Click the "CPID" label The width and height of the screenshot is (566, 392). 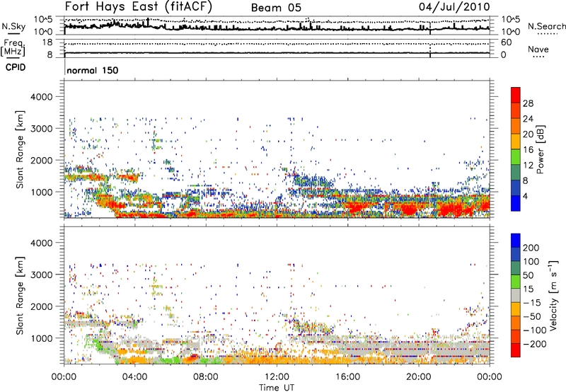[16, 67]
